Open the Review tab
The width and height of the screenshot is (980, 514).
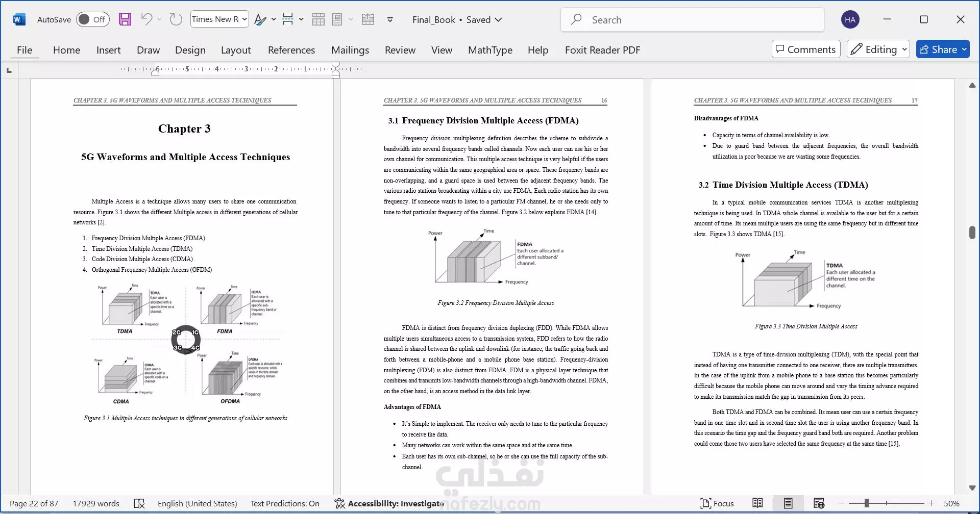point(400,50)
